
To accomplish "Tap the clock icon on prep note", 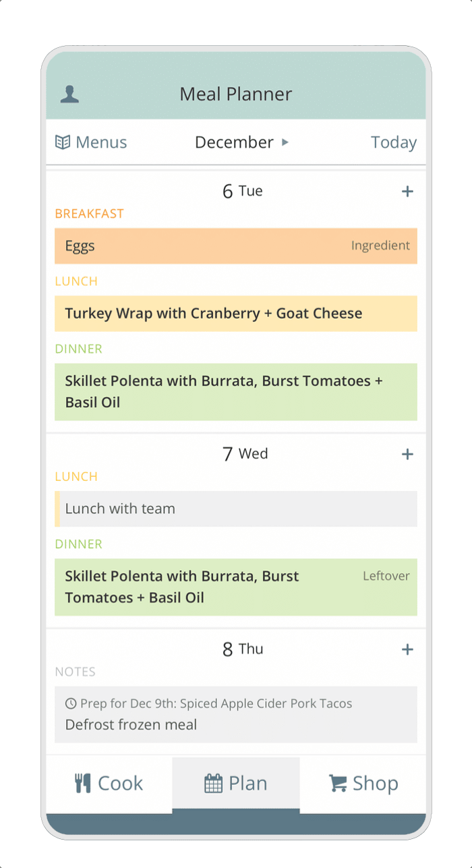I will [71, 704].
